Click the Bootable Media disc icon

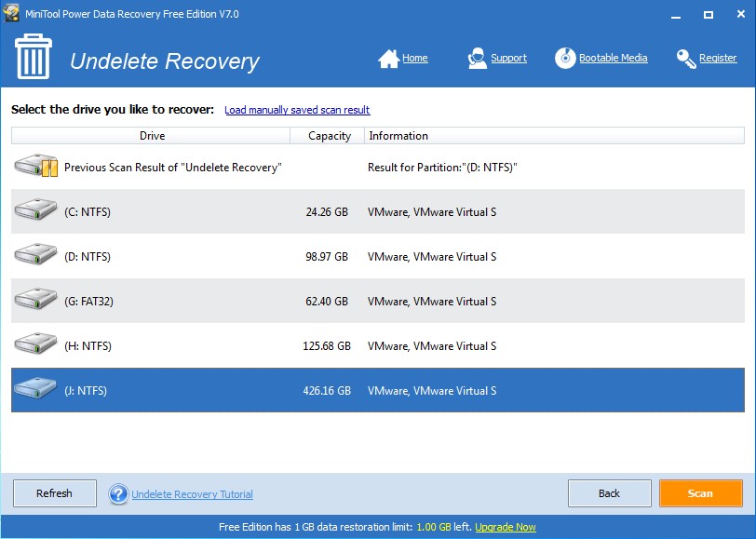(565, 58)
